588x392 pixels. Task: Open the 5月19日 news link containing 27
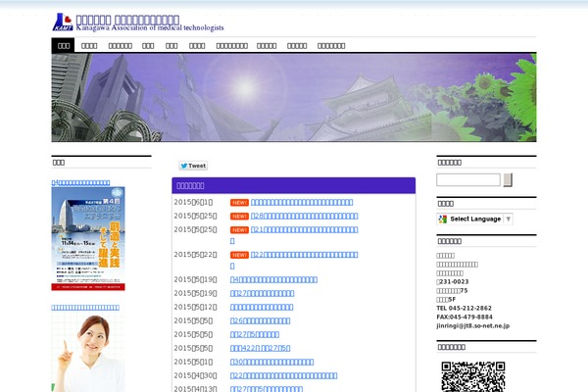click(262, 293)
